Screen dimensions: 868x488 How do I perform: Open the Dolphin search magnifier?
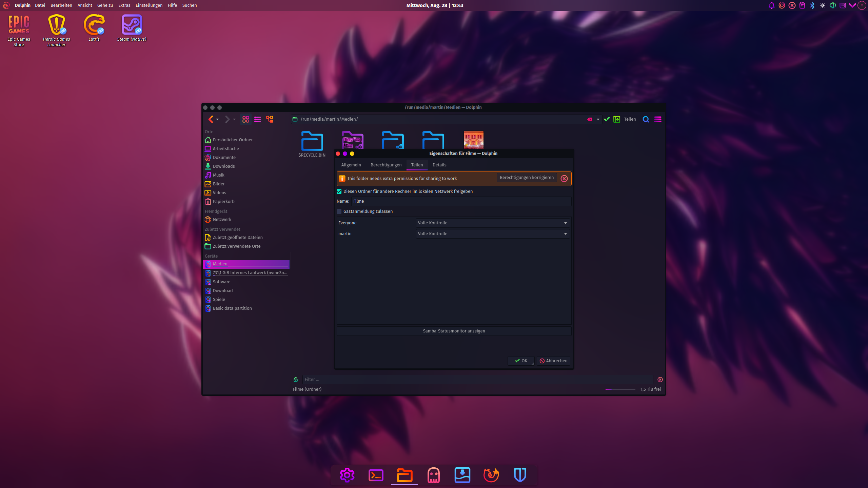click(x=646, y=119)
